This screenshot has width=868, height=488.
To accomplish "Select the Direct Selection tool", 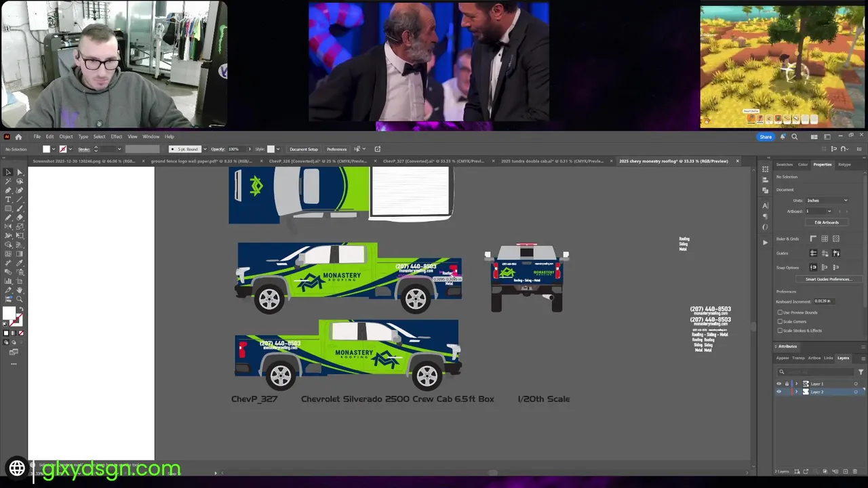I will [x=20, y=172].
